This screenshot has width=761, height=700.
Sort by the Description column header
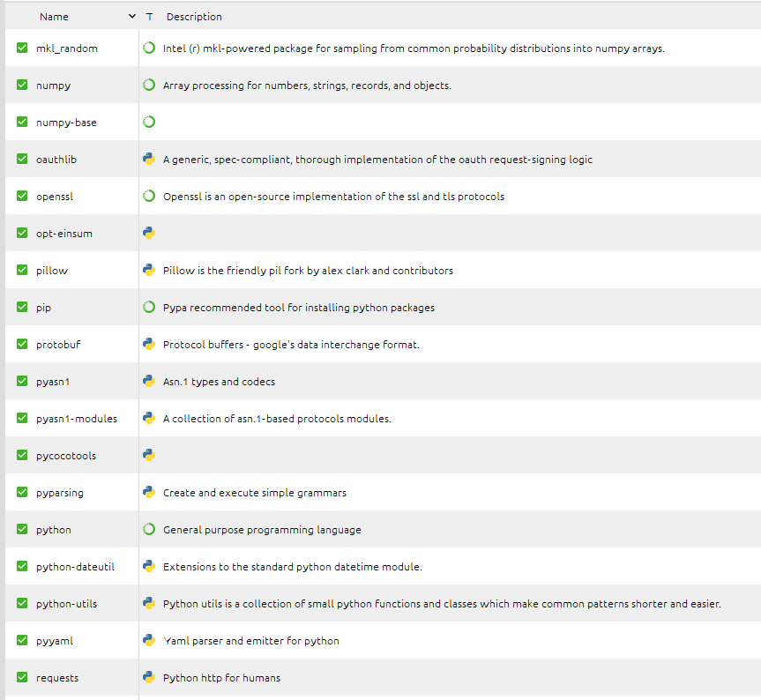point(194,17)
